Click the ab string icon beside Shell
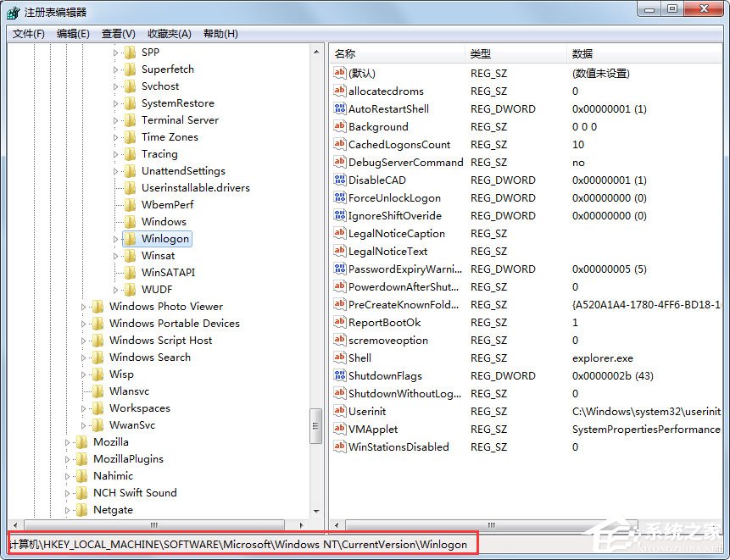Image resolution: width=730 pixels, height=560 pixels. point(339,358)
